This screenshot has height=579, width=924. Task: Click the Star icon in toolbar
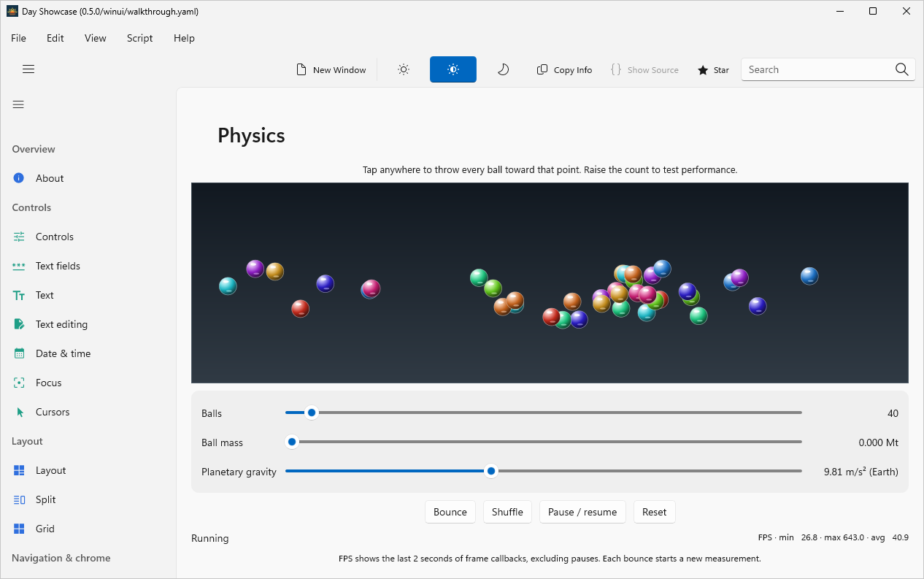[703, 70]
